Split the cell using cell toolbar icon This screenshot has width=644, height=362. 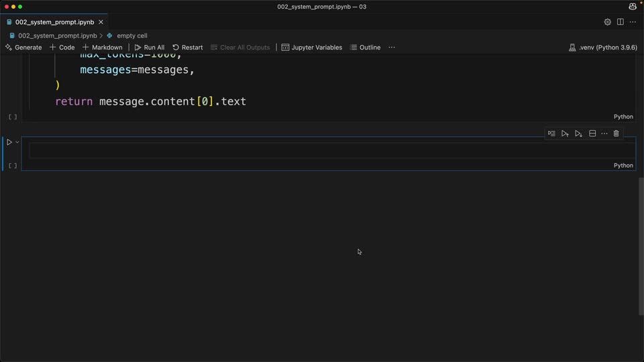pyautogui.click(x=592, y=133)
